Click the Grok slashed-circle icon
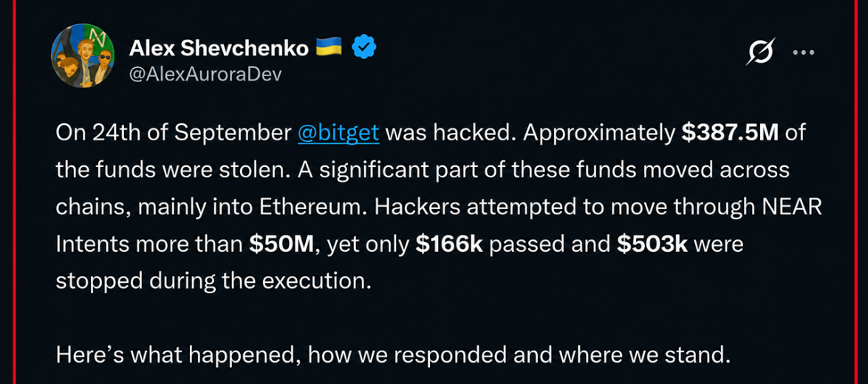The image size is (868, 384). pyautogui.click(x=762, y=51)
